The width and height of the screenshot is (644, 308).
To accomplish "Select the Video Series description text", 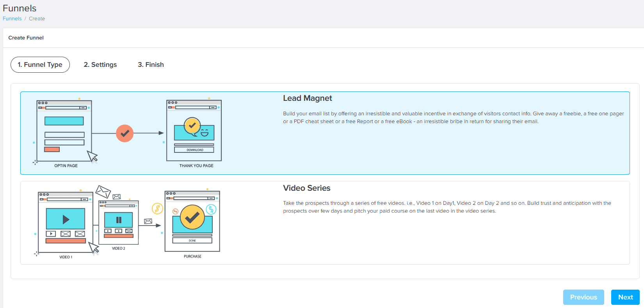I will tap(447, 207).
